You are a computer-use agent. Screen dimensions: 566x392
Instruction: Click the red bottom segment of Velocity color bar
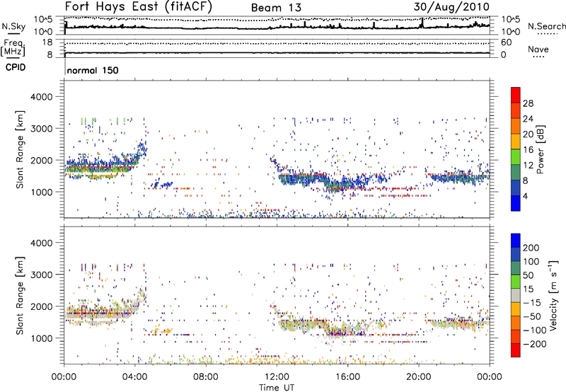(x=516, y=350)
